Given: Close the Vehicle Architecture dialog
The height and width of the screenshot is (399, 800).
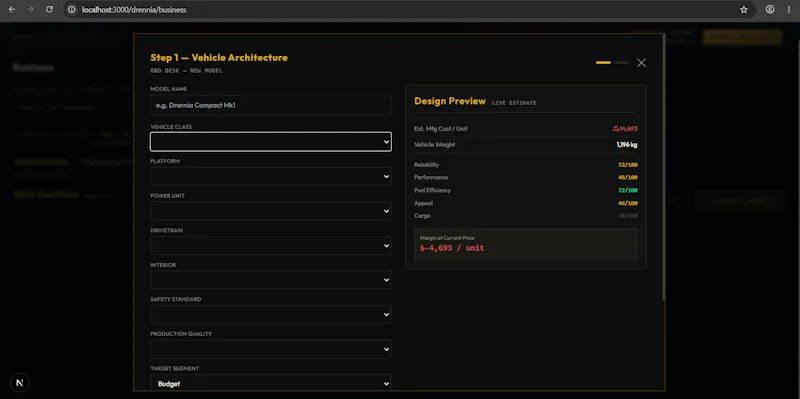Looking at the screenshot, I should [x=641, y=63].
